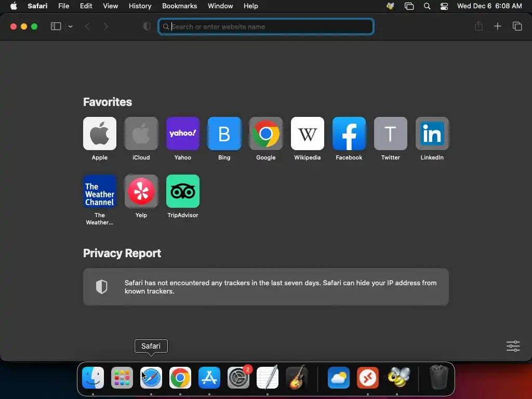Open the cloud weather app in Dock
532x399 pixels.
(x=339, y=378)
